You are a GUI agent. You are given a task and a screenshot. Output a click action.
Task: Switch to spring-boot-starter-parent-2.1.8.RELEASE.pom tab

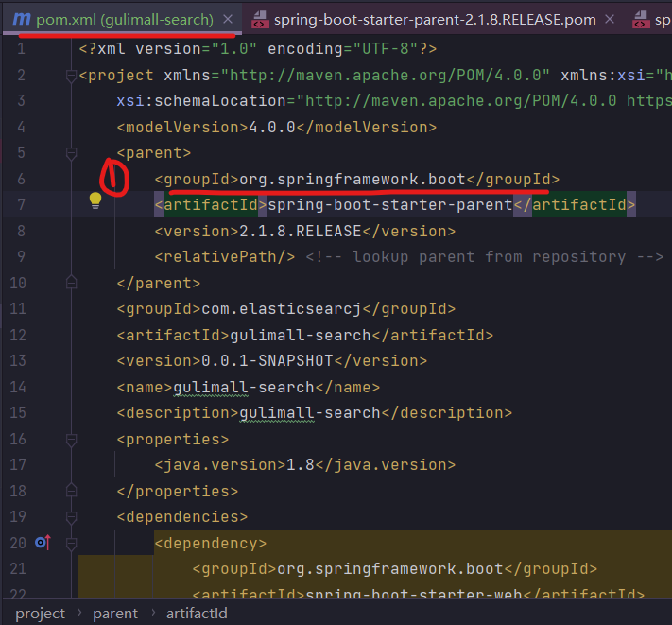click(435, 19)
